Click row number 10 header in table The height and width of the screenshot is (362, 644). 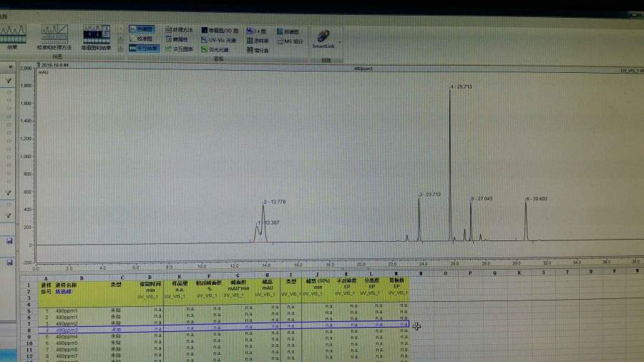pyautogui.click(x=29, y=343)
